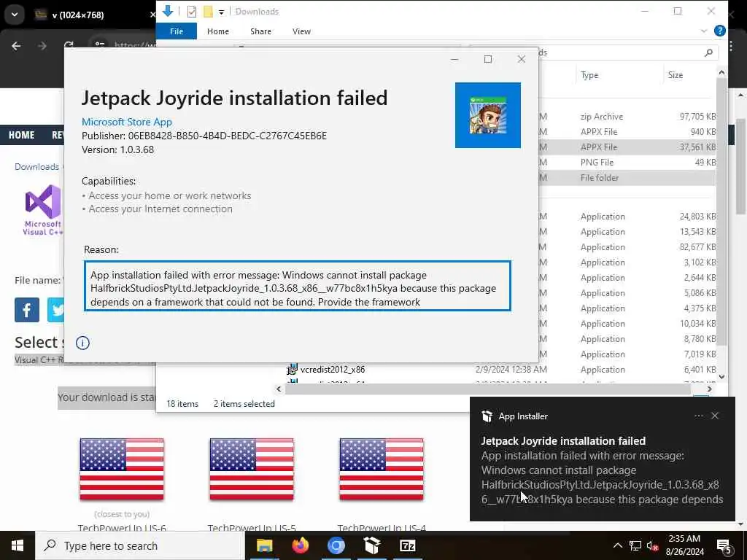Image resolution: width=747 pixels, height=560 pixels.
Task: Open the Windows Start menu
Action: tap(18, 545)
